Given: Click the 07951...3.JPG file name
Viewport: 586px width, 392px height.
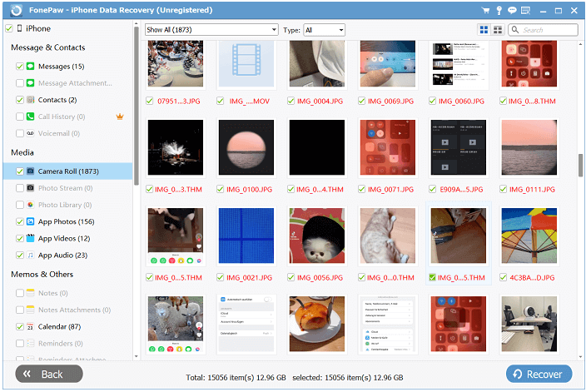Looking at the screenshot, I should pos(179,102).
